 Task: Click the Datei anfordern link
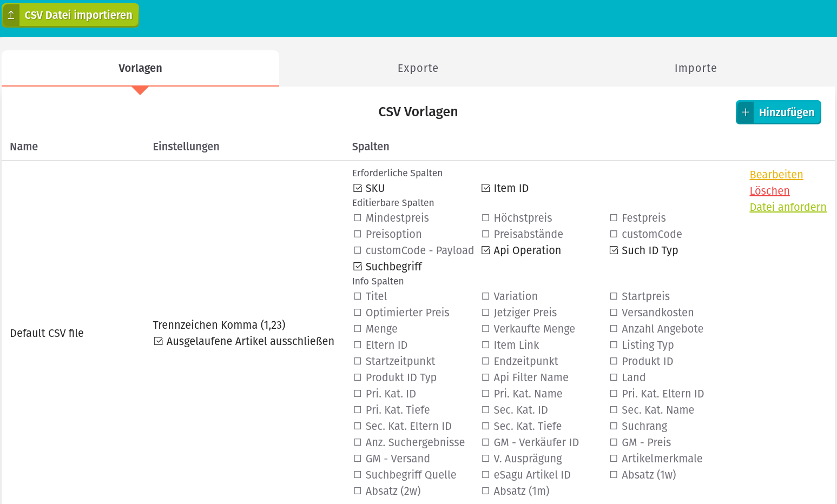(x=788, y=207)
